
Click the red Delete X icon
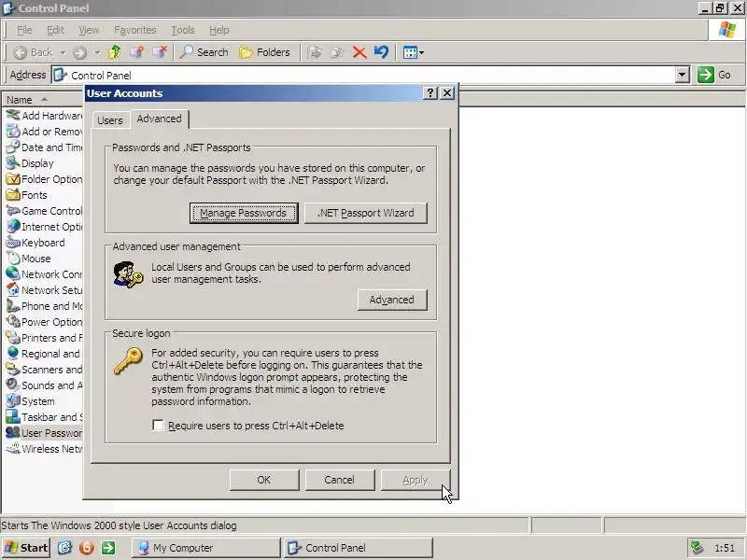359,52
